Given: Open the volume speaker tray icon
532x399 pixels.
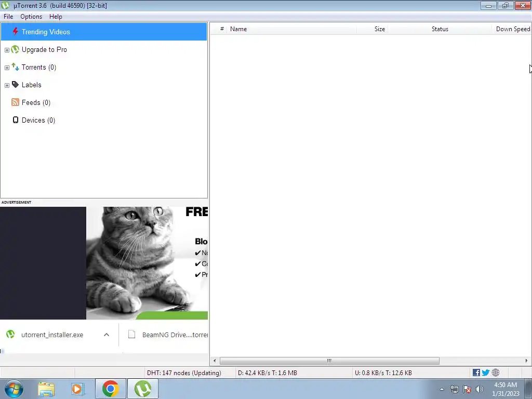Looking at the screenshot, I should click(480, 389).
